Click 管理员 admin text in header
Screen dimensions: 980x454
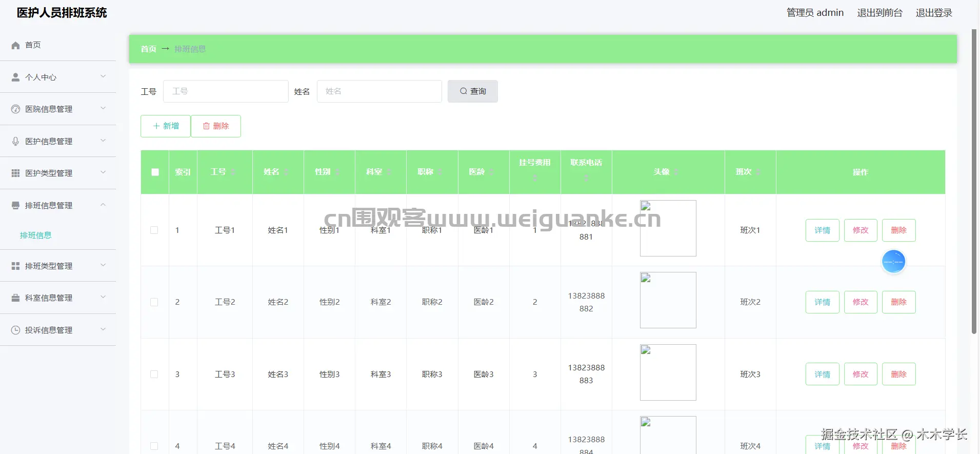815,13
